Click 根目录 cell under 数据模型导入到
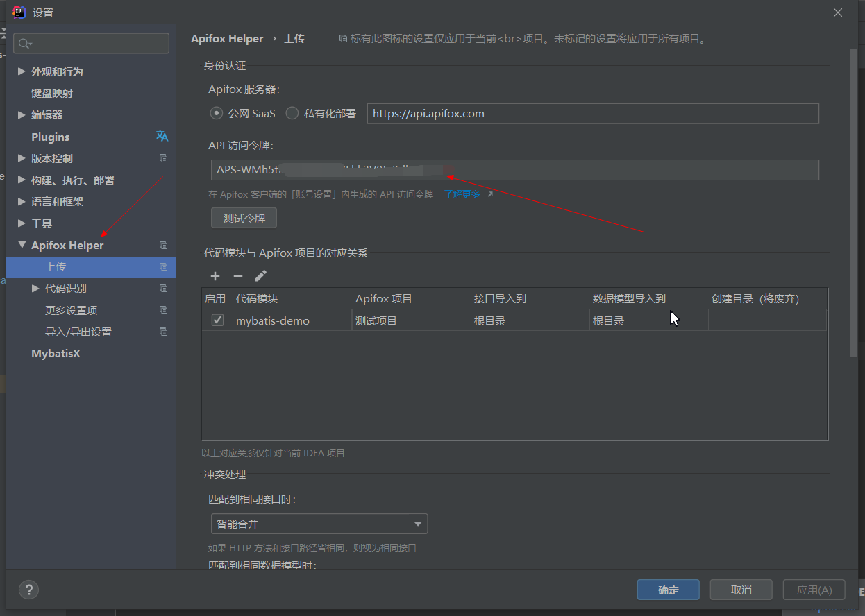Screen dimensions: 865x616 tap(649, 320)
